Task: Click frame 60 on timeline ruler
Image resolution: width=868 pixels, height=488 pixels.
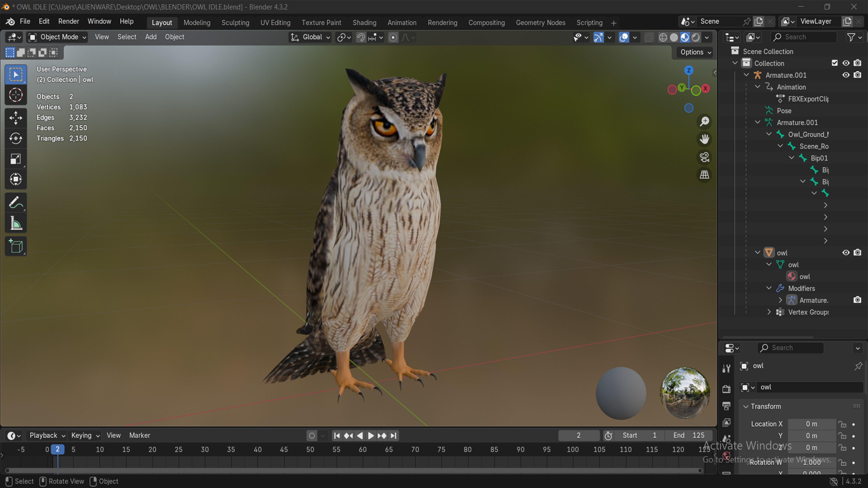Action: [x=363, y=450]
